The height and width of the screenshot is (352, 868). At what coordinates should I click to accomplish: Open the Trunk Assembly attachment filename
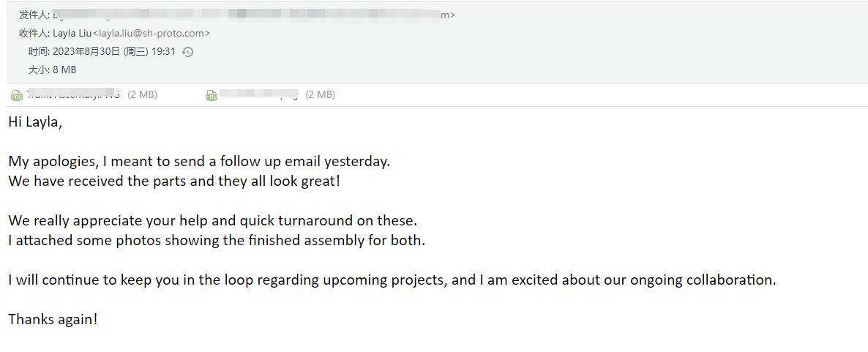point(73,94)
